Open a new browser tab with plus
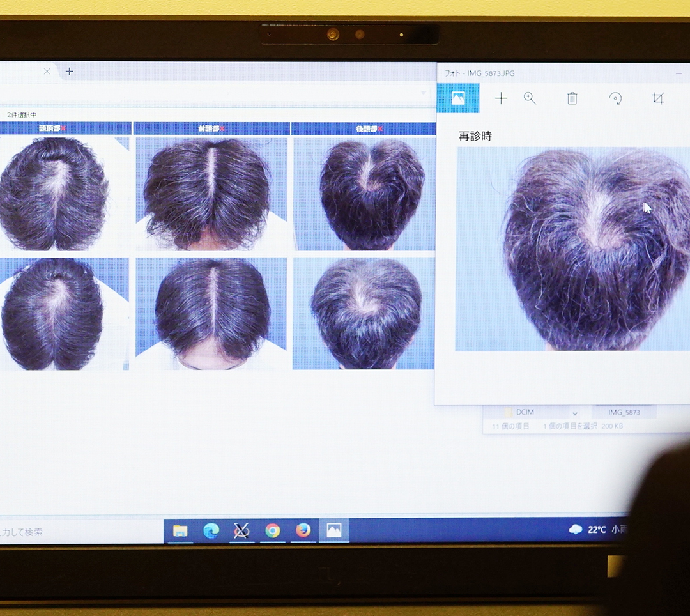This screenshot has height=616, width=690. 70,72
